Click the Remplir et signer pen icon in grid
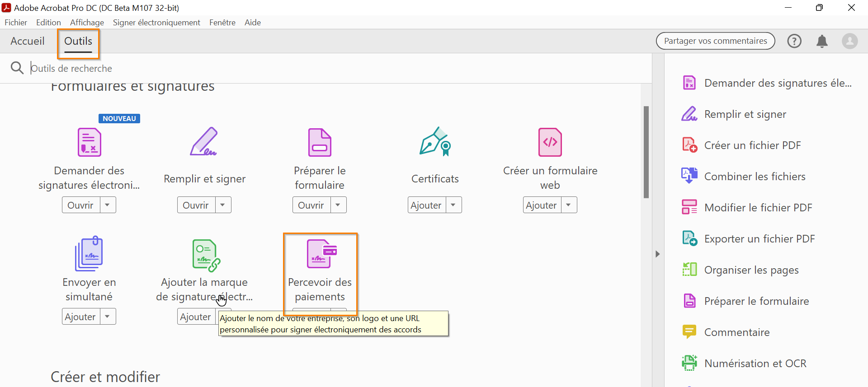Viewport: 868px width, 387px height. tap(204, 141)
